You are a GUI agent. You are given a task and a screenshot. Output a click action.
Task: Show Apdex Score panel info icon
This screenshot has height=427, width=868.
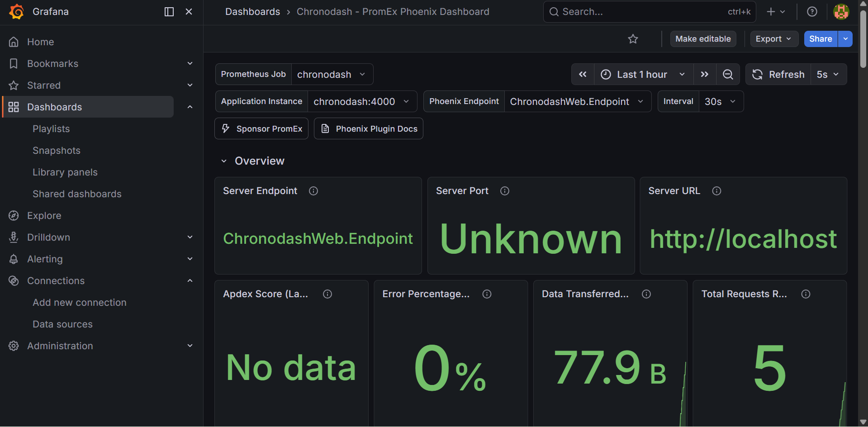(327, 294)
